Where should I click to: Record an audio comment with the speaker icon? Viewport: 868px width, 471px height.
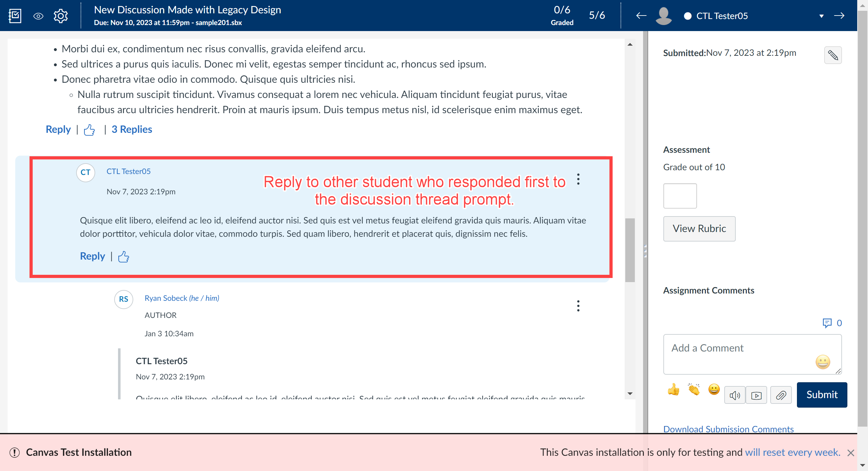point(735,395)
